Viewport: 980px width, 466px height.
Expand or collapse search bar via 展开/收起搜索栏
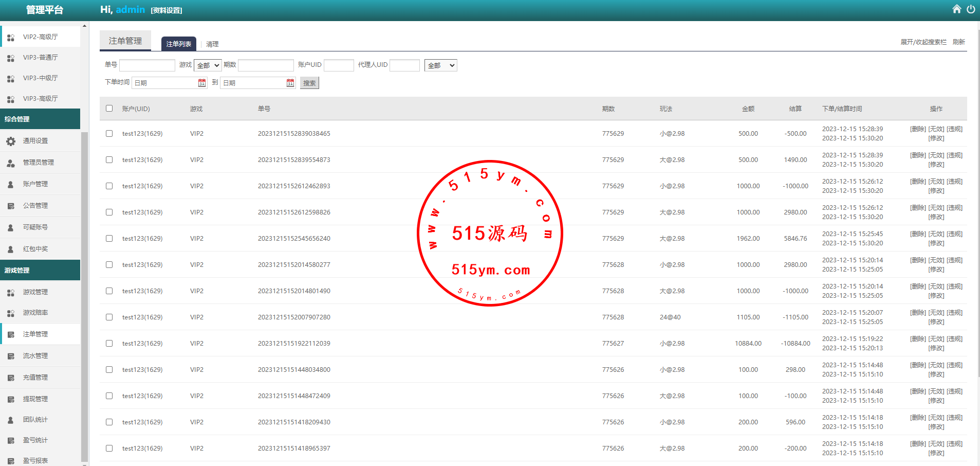tap(923, 42)
